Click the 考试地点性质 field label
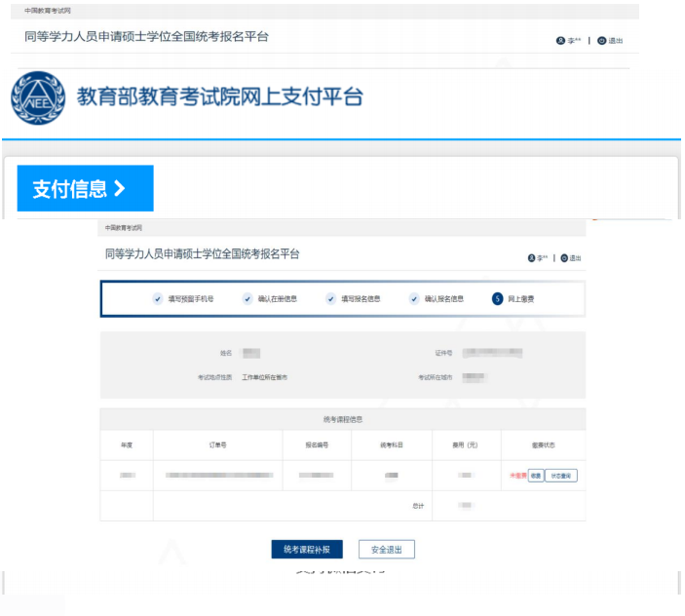The image size is (685, 616). pos(215,377)
